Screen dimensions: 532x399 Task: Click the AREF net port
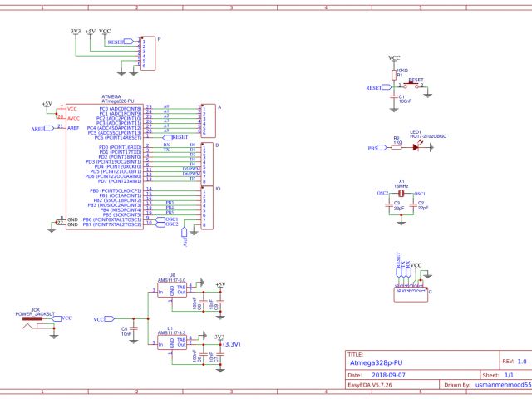[38, 129]
